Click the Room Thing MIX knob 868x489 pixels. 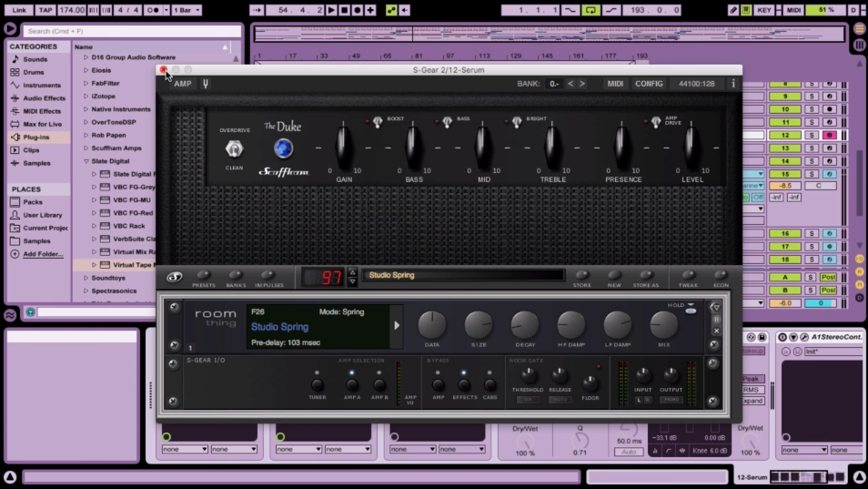663,324
